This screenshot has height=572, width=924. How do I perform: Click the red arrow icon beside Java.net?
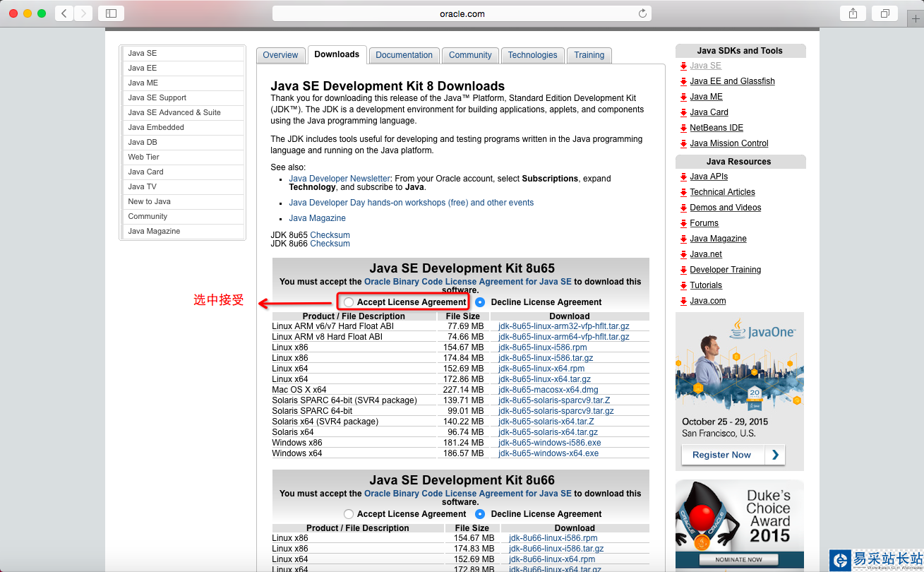coord(683,255)
